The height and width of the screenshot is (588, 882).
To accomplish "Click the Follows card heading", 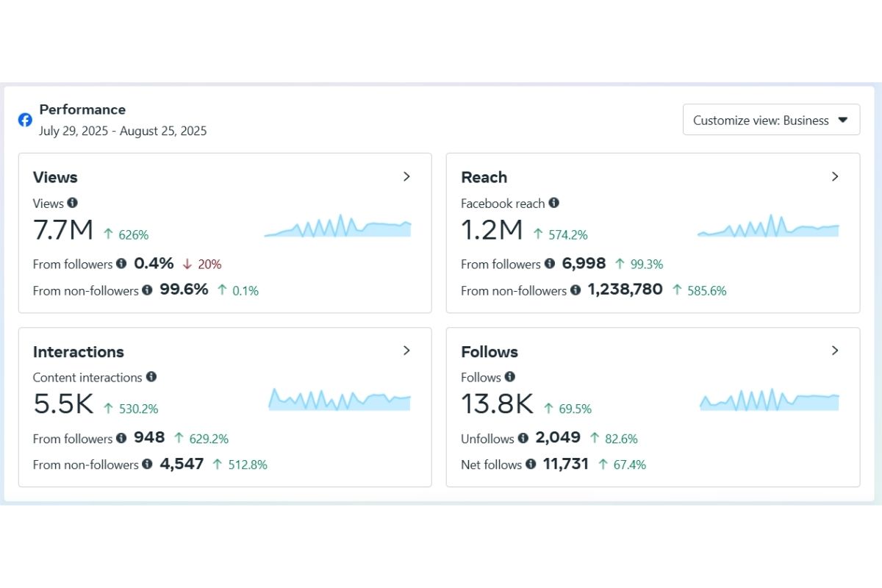I will tap(490, 351).
